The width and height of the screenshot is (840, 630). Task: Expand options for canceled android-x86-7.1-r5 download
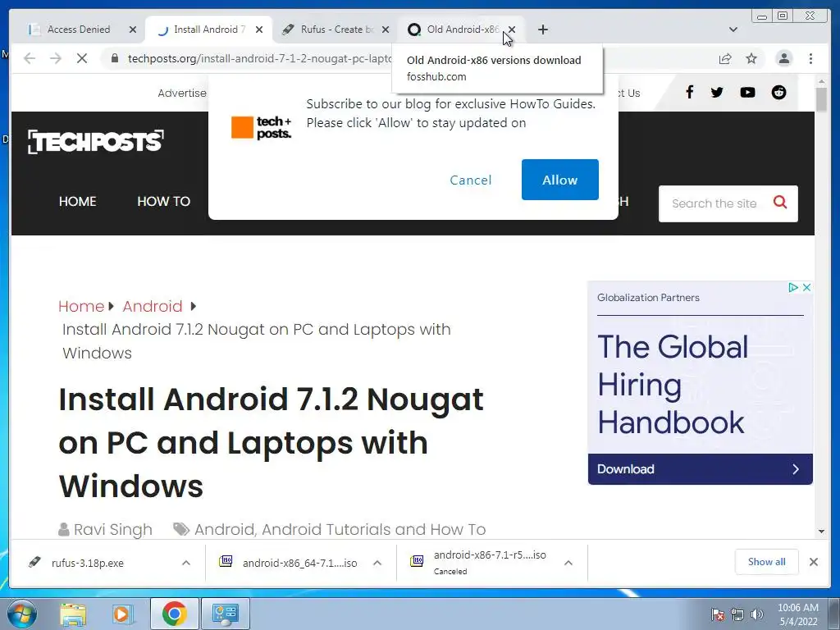tap(568, 563)
